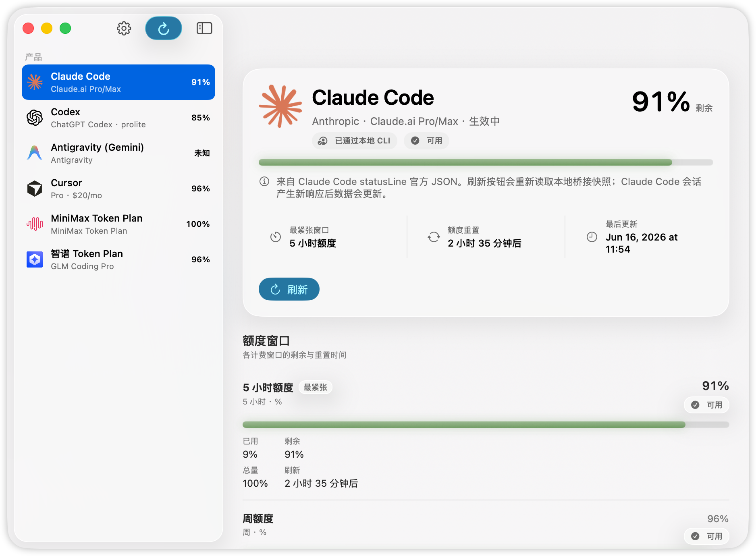756x556 pixels.
Task: Select 智谱 Token Plan row
Action: pyautogui.click(x=118, y=259)
